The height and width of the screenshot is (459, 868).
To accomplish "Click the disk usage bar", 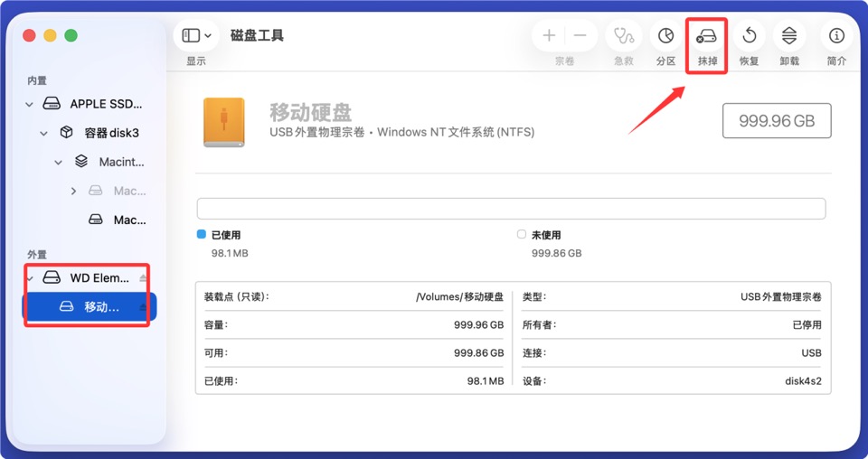I will point(511,209).
